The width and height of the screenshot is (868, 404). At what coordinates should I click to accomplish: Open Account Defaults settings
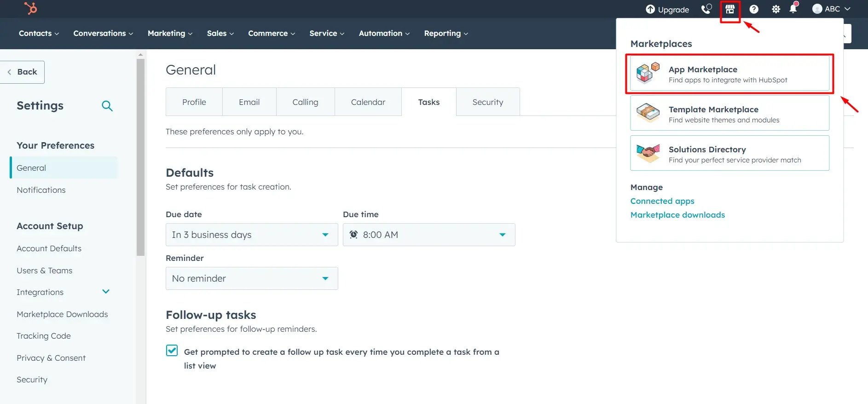(x=49, y=248)
